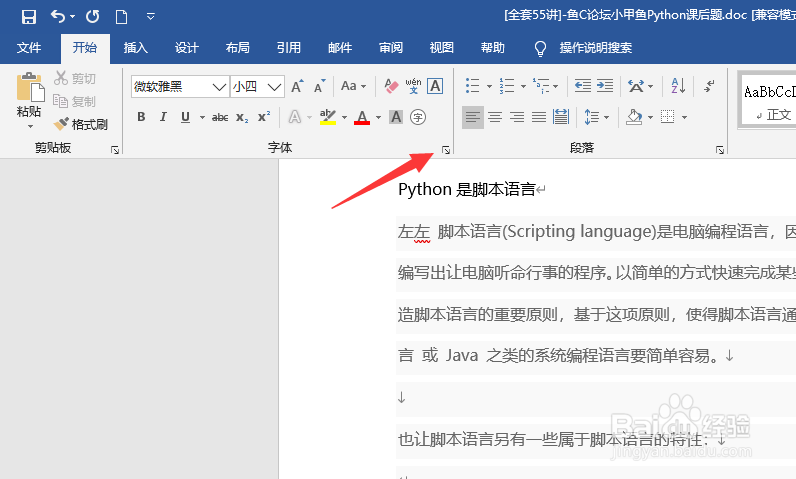
Task: Open the Asian layout character scaling icon
Action: coord(636,86)
